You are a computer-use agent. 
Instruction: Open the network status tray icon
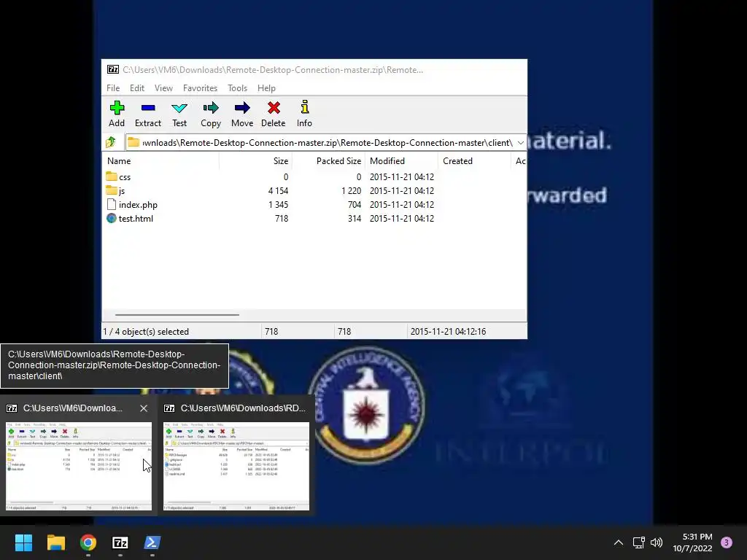(x=638, y=542)
